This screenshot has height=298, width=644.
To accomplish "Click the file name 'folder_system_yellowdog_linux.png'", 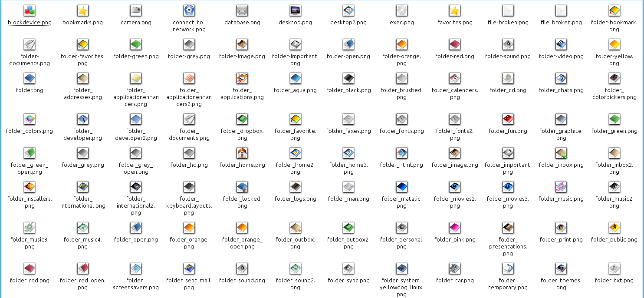I will [x=402, y=288].
